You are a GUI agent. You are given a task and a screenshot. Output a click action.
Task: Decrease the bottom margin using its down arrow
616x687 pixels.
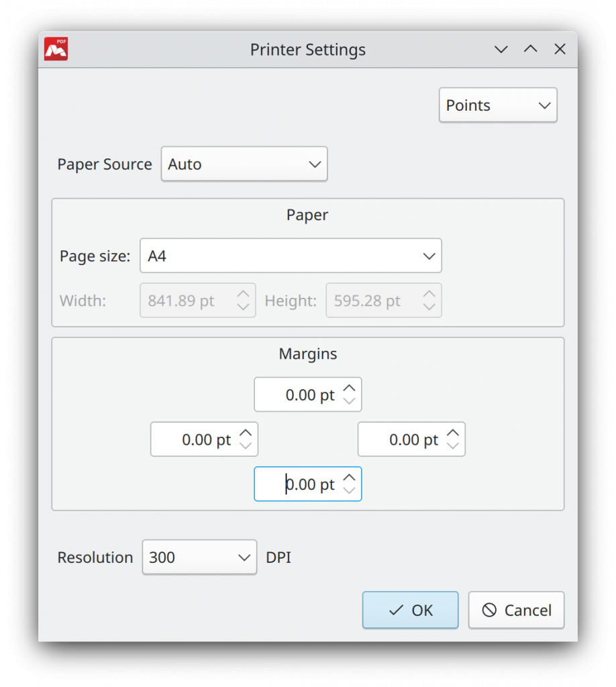(350, 490)
